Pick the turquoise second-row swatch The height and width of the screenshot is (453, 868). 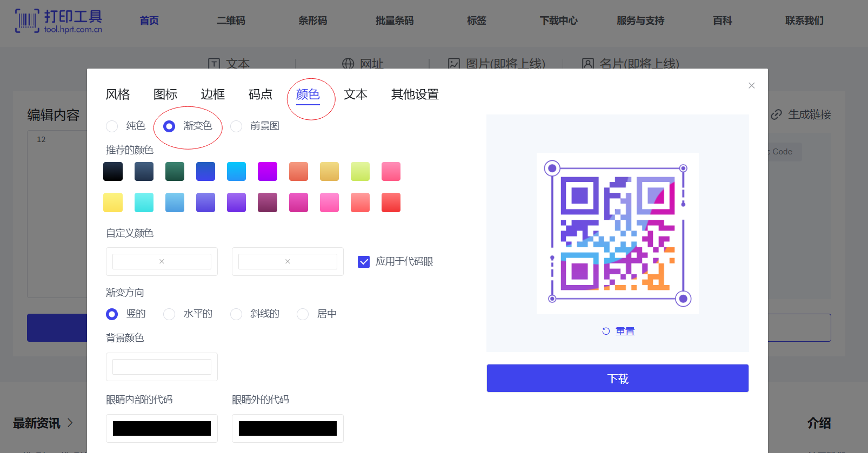(x=144, y=202)
